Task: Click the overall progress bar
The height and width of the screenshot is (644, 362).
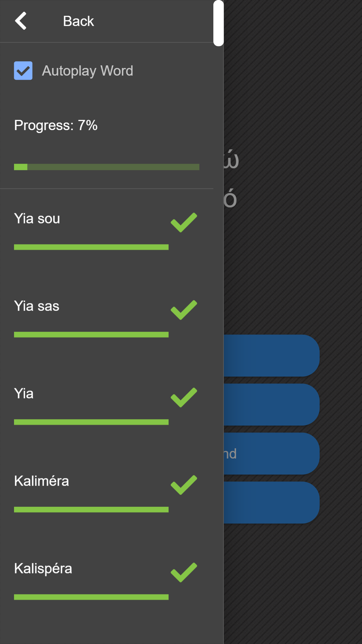Action: tap(106, 167)
